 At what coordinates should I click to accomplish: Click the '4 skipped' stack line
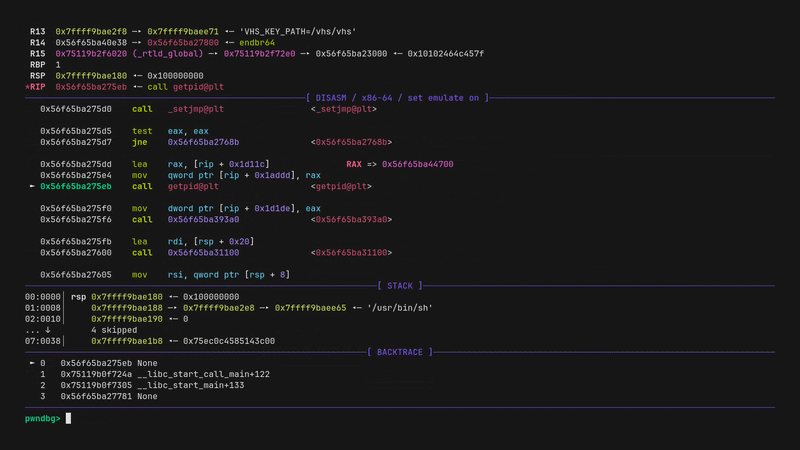(x=114, y=330)
